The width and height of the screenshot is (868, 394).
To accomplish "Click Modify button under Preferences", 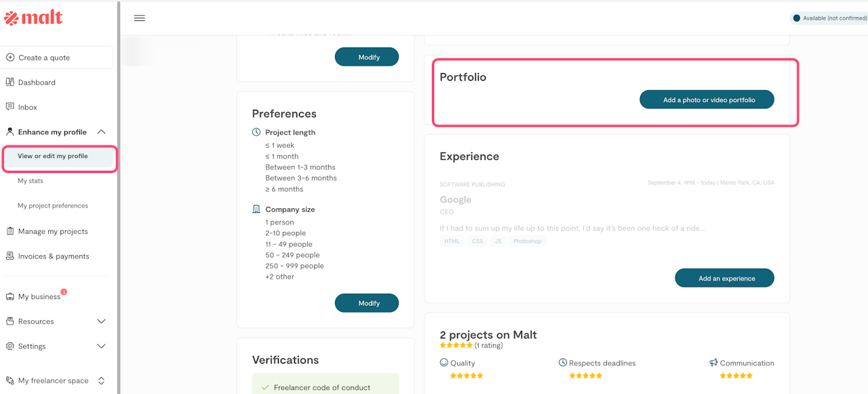I will coord(367,303).
